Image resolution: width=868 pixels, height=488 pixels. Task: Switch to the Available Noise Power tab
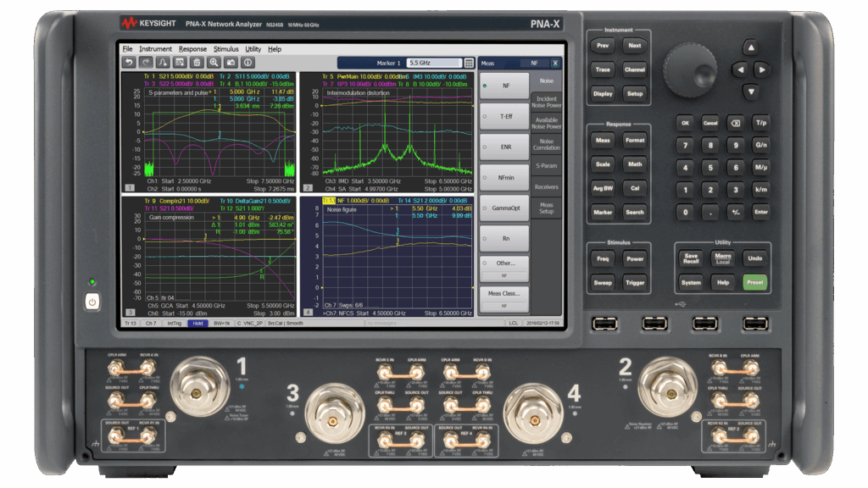(547, 123)
